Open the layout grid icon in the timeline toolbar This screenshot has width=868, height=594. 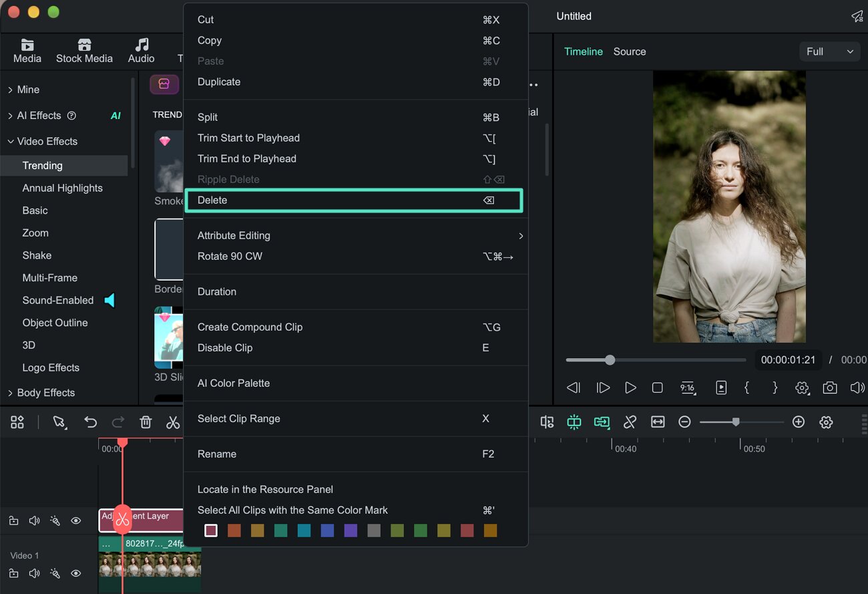[x=17, y=422]
